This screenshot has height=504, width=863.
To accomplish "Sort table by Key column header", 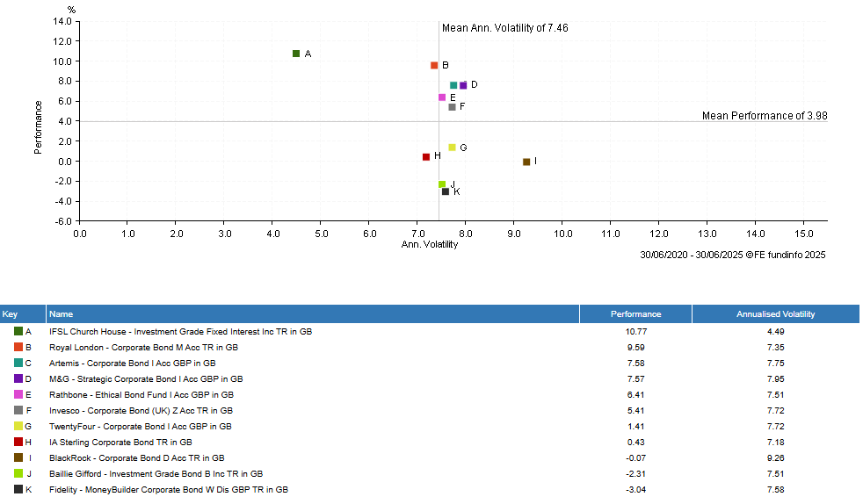I will pos(23,314).
